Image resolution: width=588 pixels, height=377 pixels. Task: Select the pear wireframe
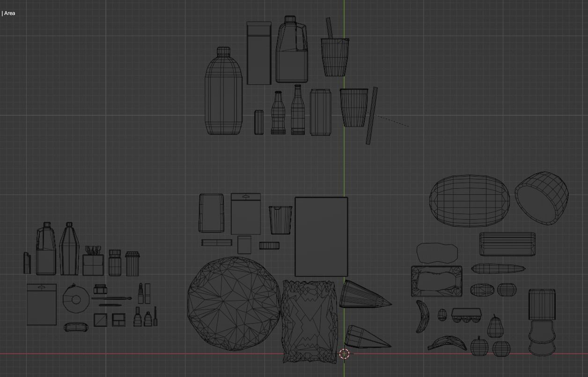495,326
